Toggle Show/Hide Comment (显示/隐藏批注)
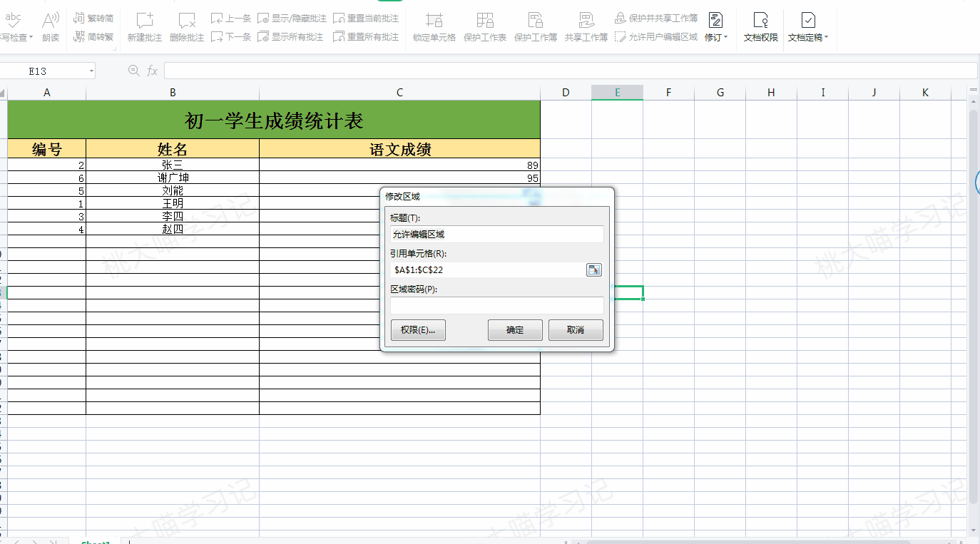The image size is (980, 544). tap(292, 18)
